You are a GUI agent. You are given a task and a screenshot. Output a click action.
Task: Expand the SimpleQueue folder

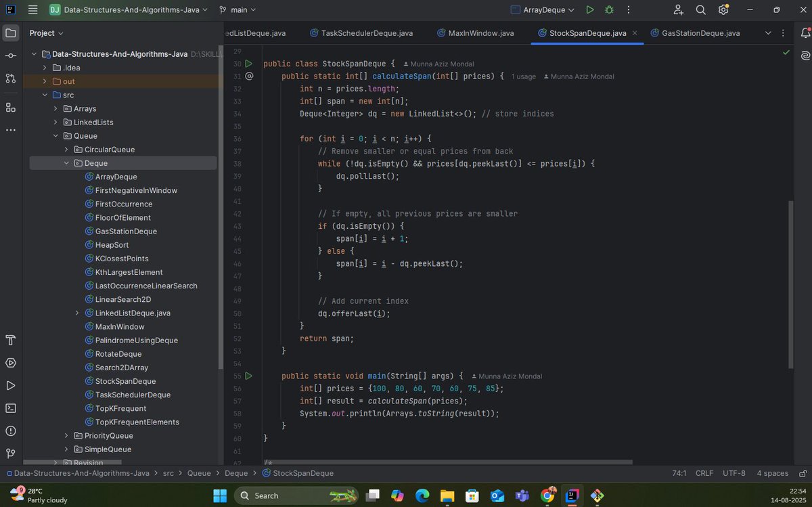(x=67, y=449)
